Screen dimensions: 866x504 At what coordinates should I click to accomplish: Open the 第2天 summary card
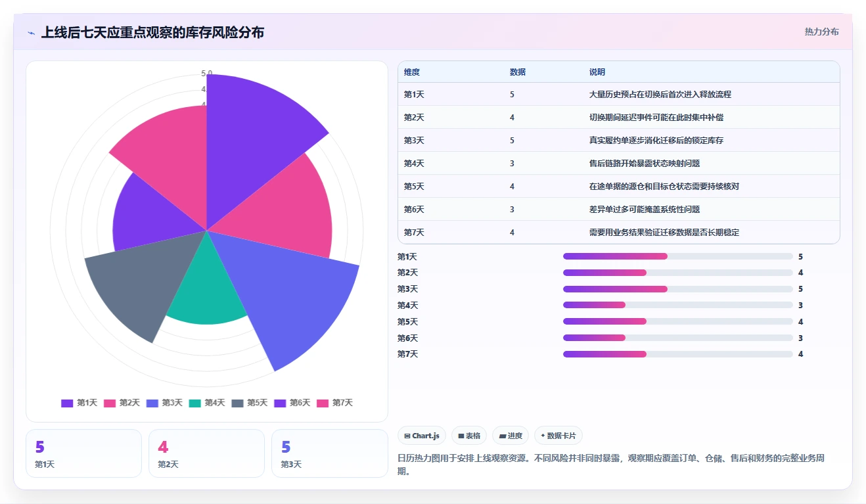click(207, 453)
